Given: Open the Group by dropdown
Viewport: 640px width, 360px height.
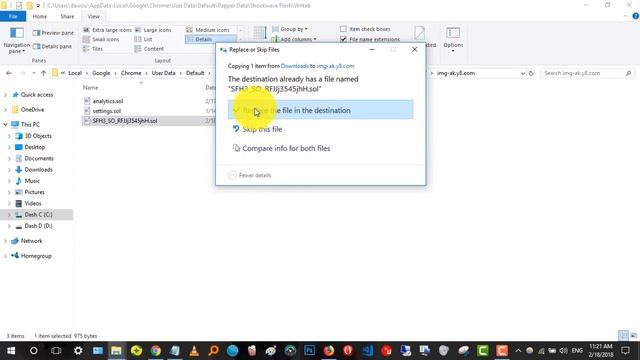Looking at the screenshot, I should pos(290,29).
